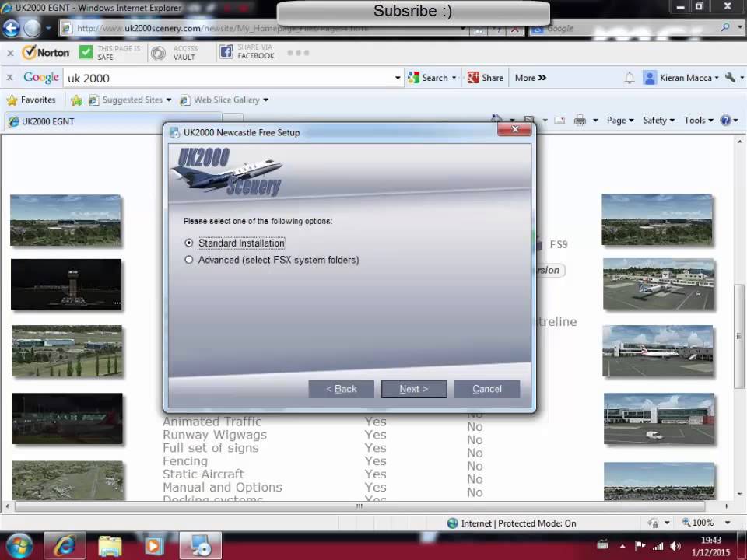The width and height of the screenshot is (747, 560).
Task: Open the Tools menu
Action: (699, 121)
